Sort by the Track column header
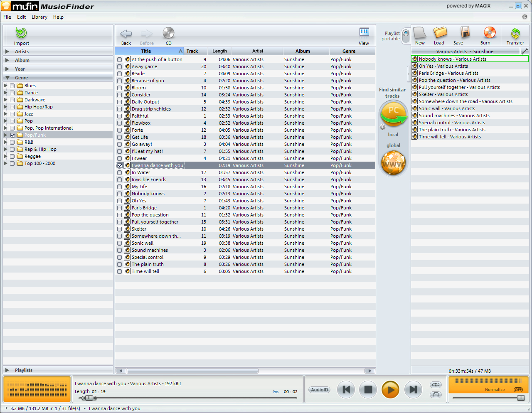The image size is (532, 413). tap(195, 51)
